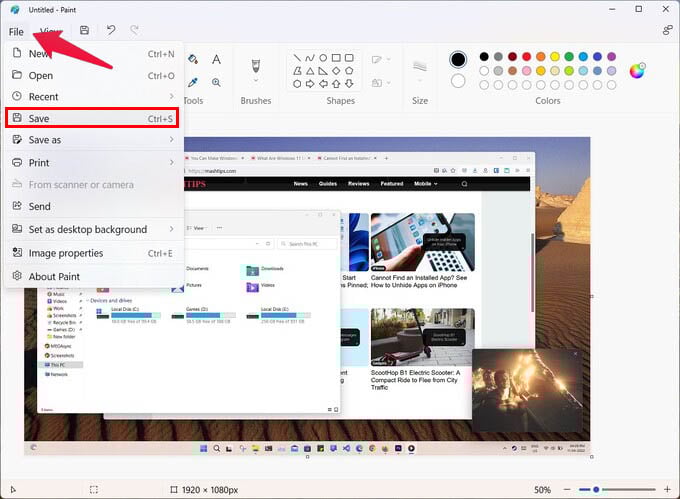
Task: Select the Right triangle shape
Action: click(x=323, y=71)
